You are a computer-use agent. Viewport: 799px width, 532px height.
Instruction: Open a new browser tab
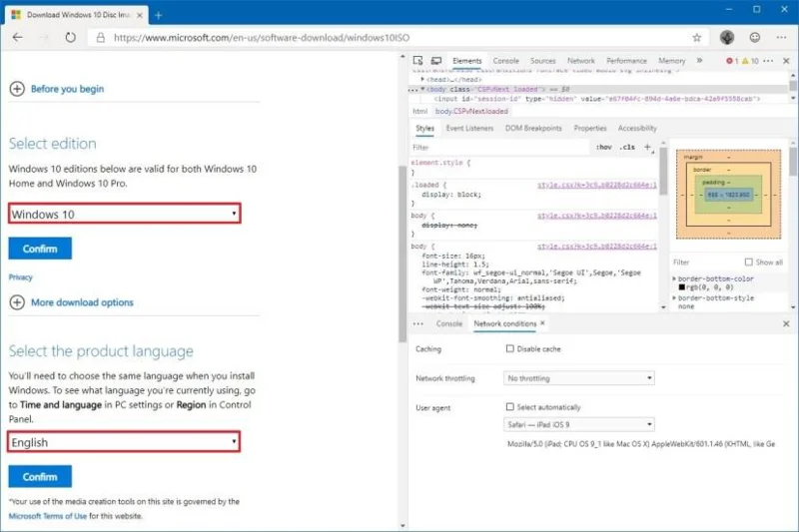tap(159, 15)
